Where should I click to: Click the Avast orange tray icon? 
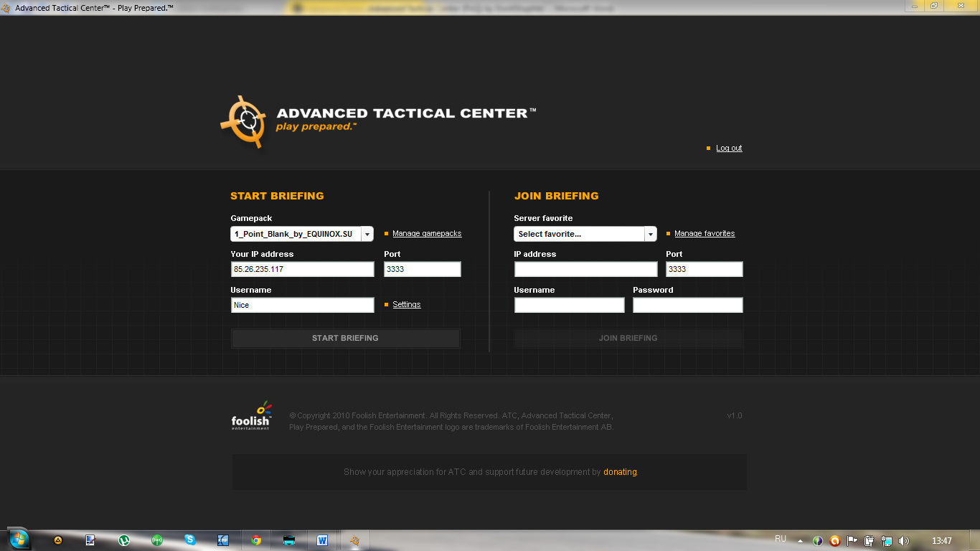coord(835,541)
